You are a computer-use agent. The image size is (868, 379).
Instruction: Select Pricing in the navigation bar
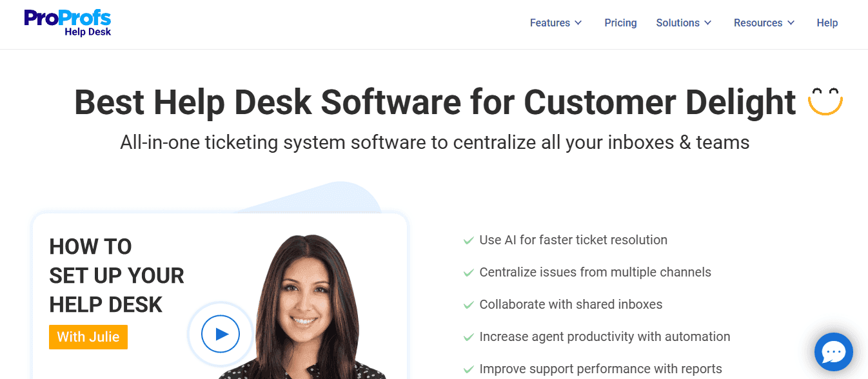[x=620, y=23]
